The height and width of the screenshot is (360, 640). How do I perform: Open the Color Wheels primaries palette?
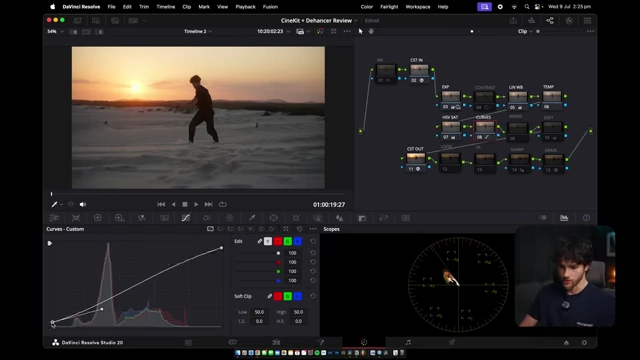pyautogui.click(x=98, y=218)
